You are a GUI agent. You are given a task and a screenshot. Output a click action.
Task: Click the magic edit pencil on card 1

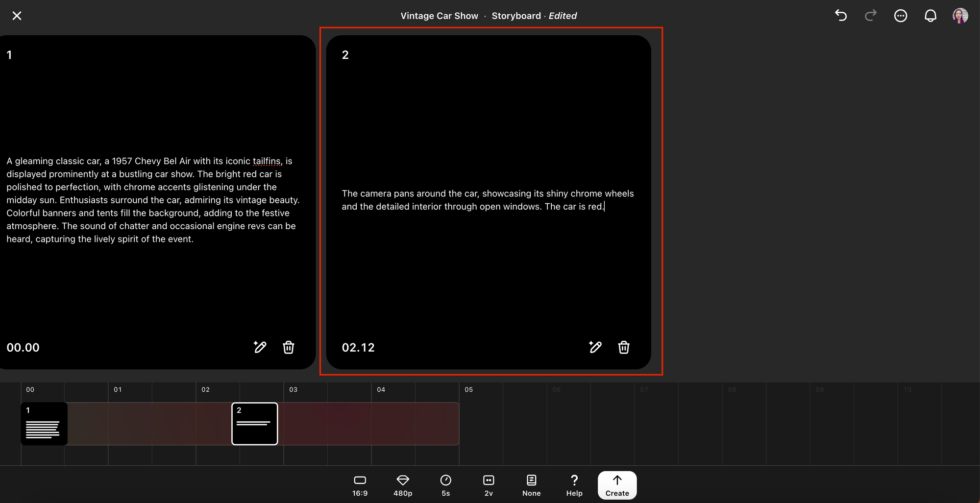tap(260, 347)
